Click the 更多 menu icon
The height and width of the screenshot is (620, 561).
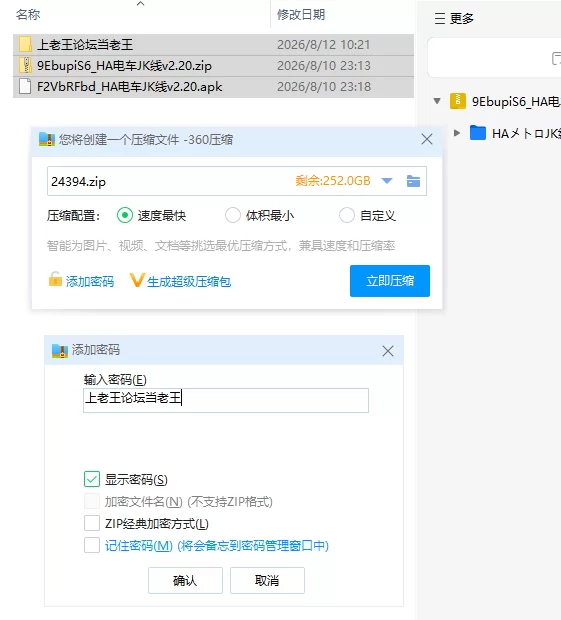(x=440, y=18)
